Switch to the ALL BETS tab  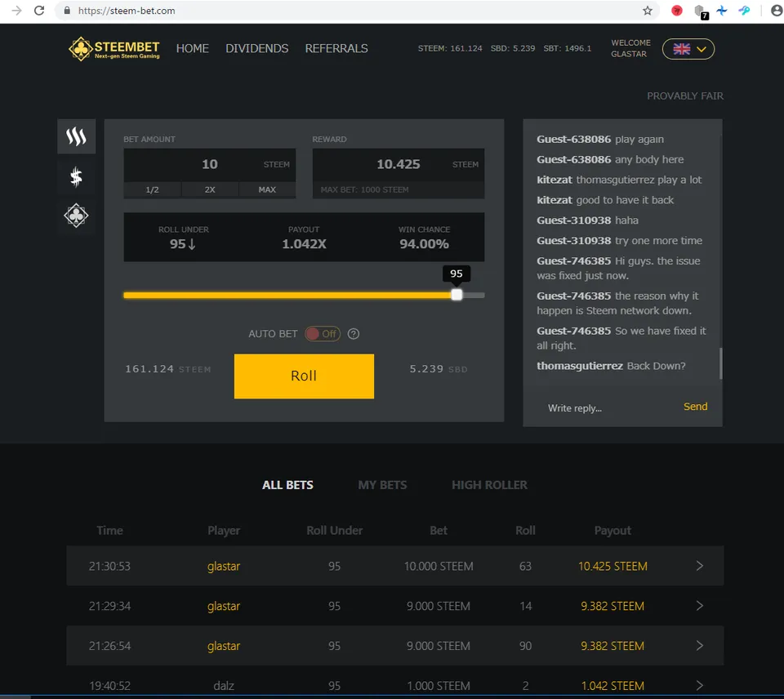click(288, 485)
